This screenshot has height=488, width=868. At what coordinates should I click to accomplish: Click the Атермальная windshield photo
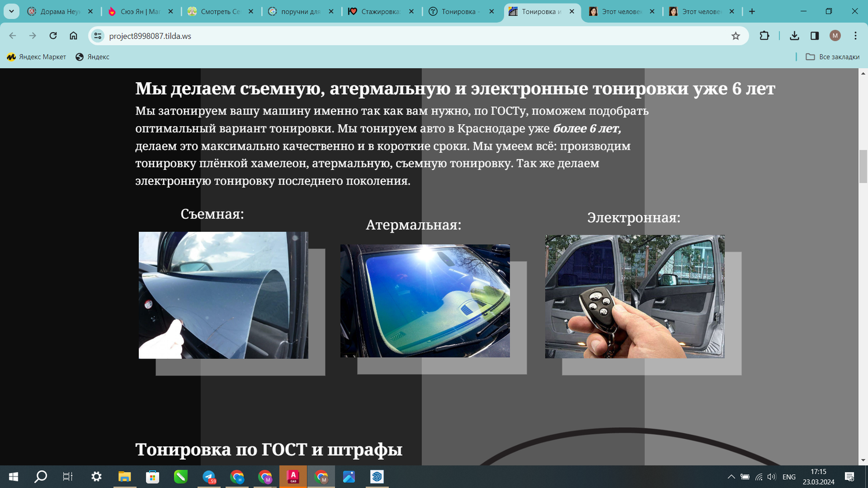click(x=425, y=301)
